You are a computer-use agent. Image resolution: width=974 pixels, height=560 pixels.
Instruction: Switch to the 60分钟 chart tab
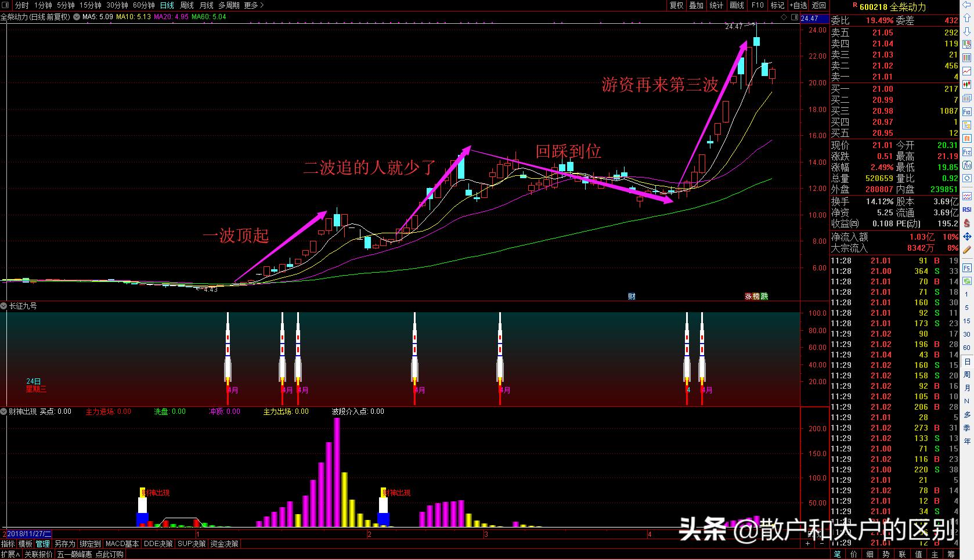[143, 5]
